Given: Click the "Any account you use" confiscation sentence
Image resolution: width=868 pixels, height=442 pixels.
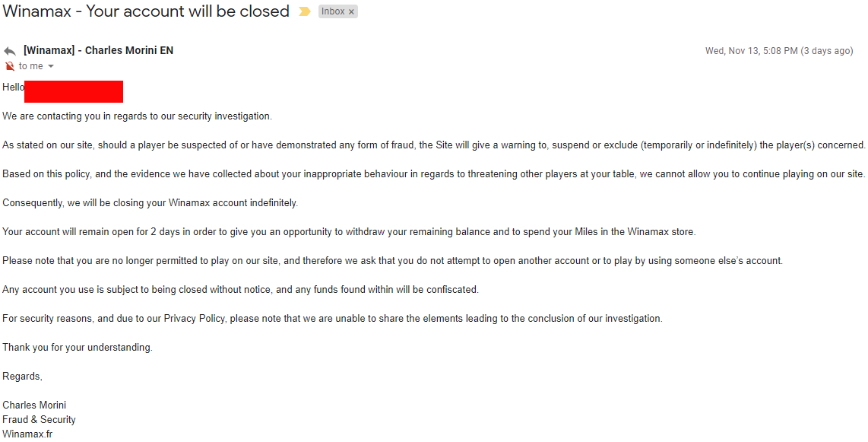Looking at the screenshot, I should click(240, 289).
